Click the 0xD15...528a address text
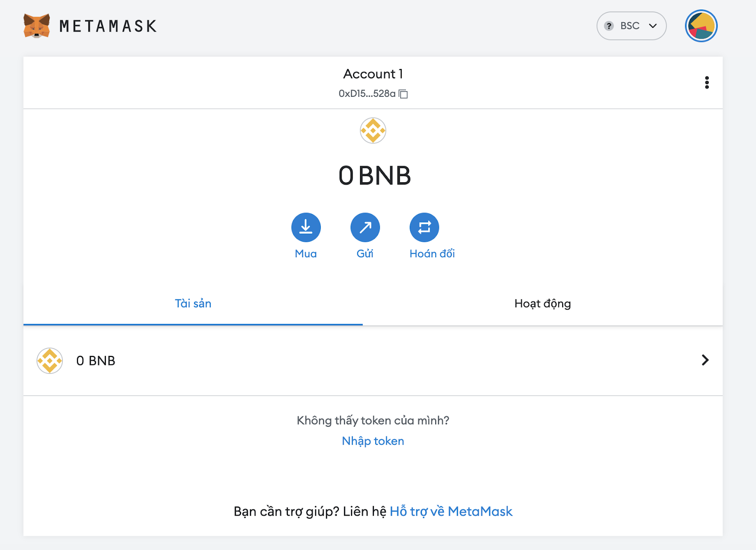Screen dimensions: 756x550 click(367, 93)
